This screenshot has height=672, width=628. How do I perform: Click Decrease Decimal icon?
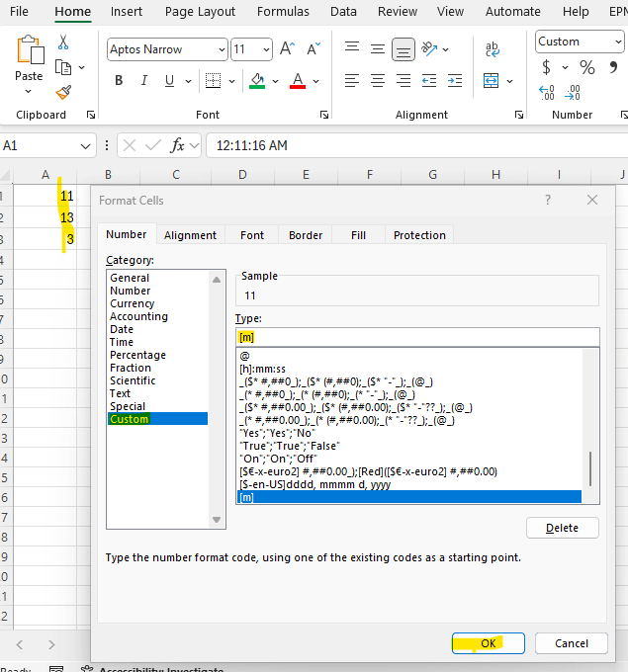click(573, 93)
